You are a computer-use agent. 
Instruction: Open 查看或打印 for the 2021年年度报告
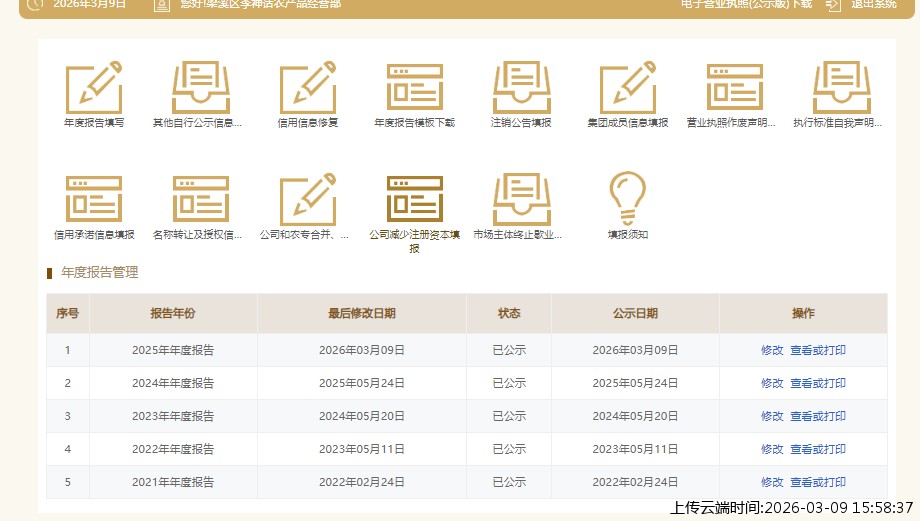coord(818,482)
